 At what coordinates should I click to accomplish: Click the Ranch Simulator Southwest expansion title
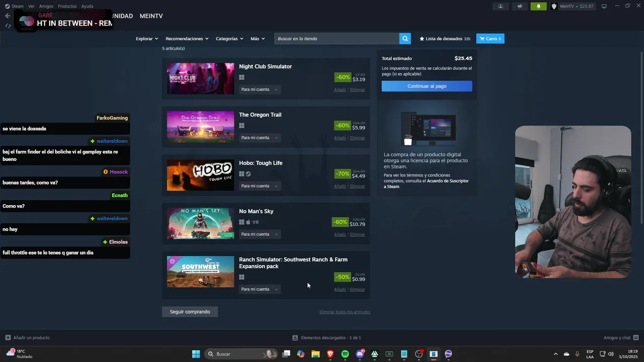tap(293, 263)
